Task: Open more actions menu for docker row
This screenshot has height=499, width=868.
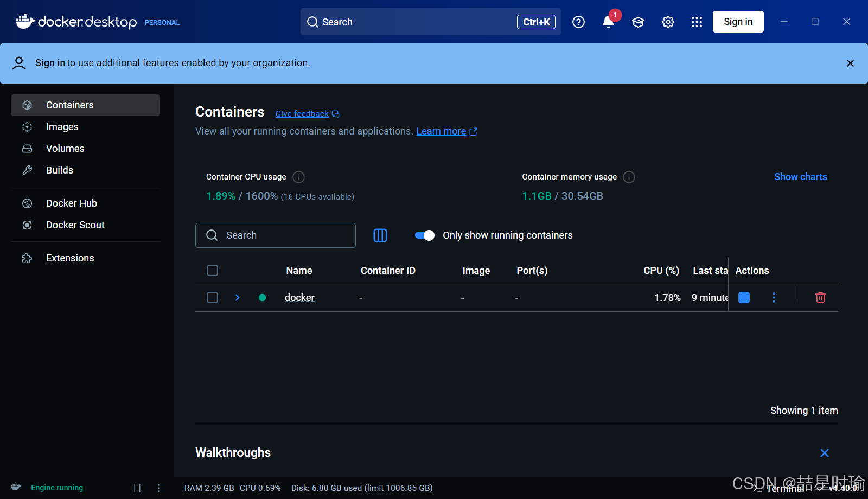Action: 774,297
